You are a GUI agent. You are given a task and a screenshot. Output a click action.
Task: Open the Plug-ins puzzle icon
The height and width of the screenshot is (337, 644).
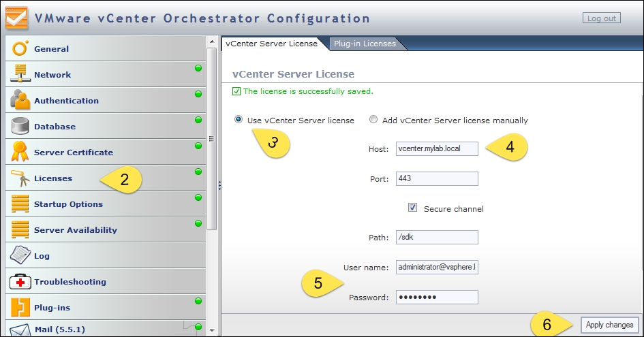20,308
